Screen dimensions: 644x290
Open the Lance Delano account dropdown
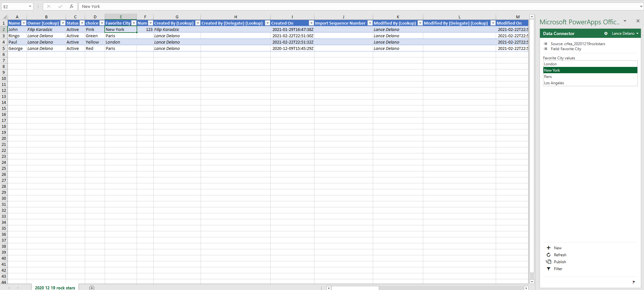625,33
